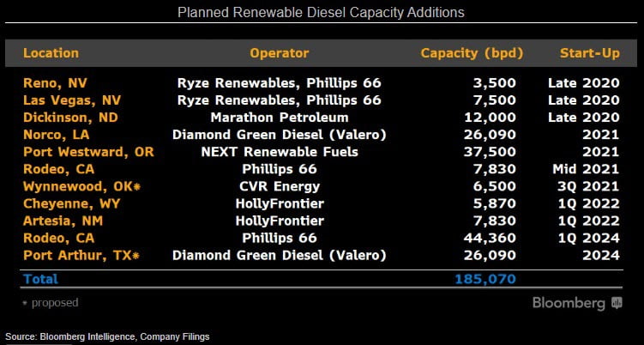Select 7,830 in the Artesia, NM row

[493, 221]
